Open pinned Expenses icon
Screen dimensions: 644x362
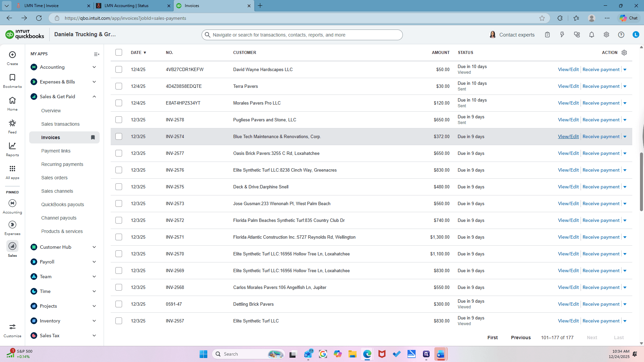point(12,225)
